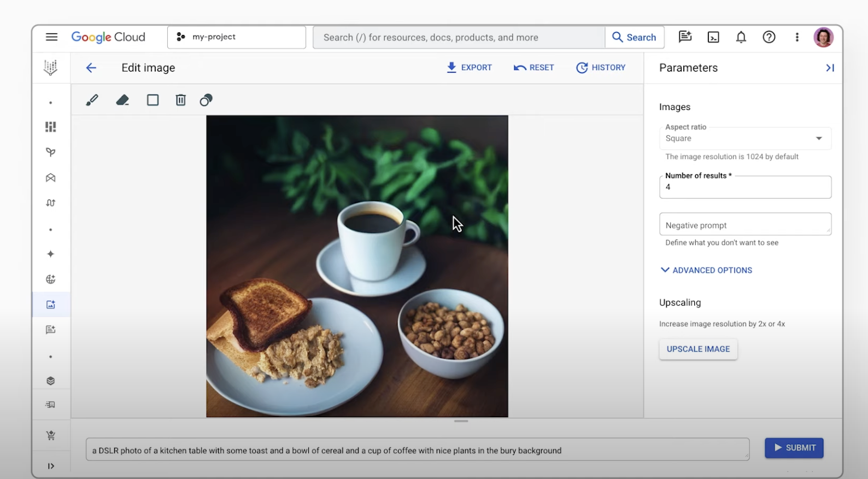868x479 pixels.
Task: Click the prompt panel resize handle
Action: 461,421
